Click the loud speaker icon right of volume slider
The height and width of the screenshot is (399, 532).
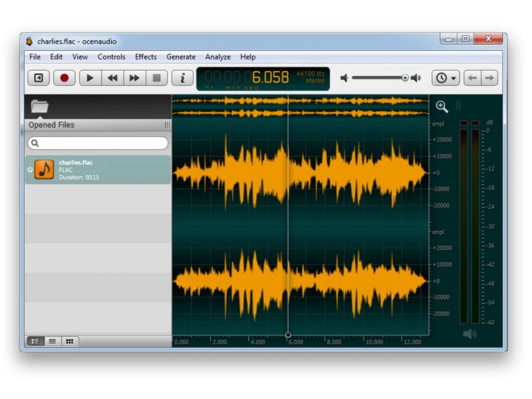415,78
